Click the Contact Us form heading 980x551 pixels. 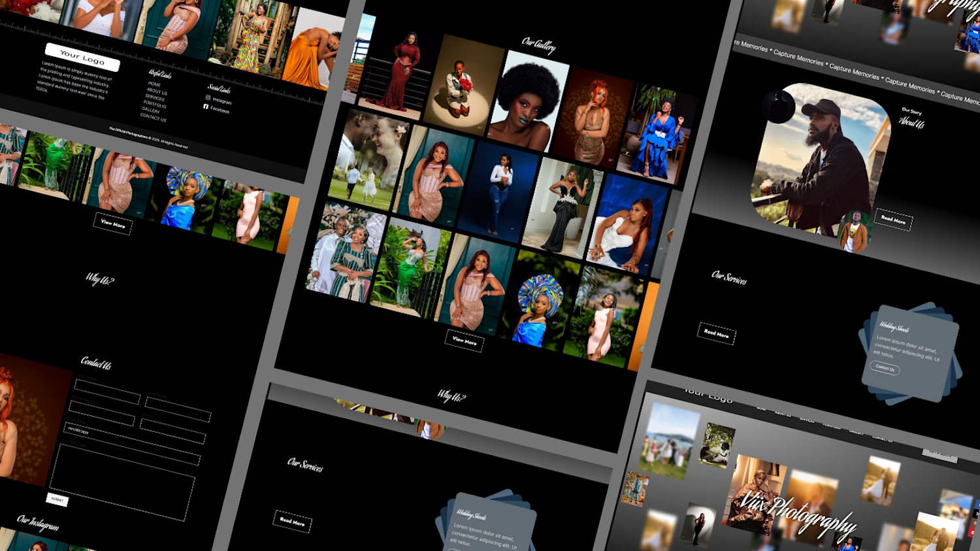click(96, 362)
